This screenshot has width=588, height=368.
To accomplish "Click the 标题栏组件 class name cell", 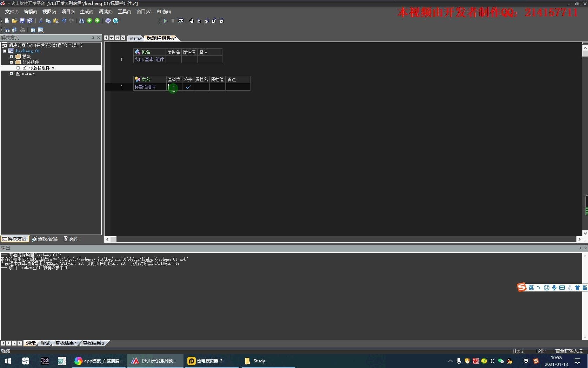I will point(150,87).
